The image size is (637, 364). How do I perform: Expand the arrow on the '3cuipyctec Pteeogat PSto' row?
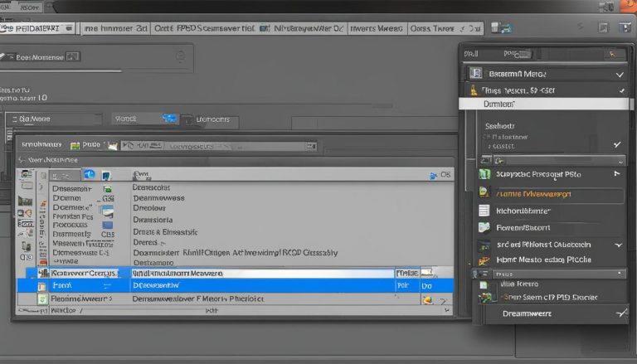(x=617, y=174)
